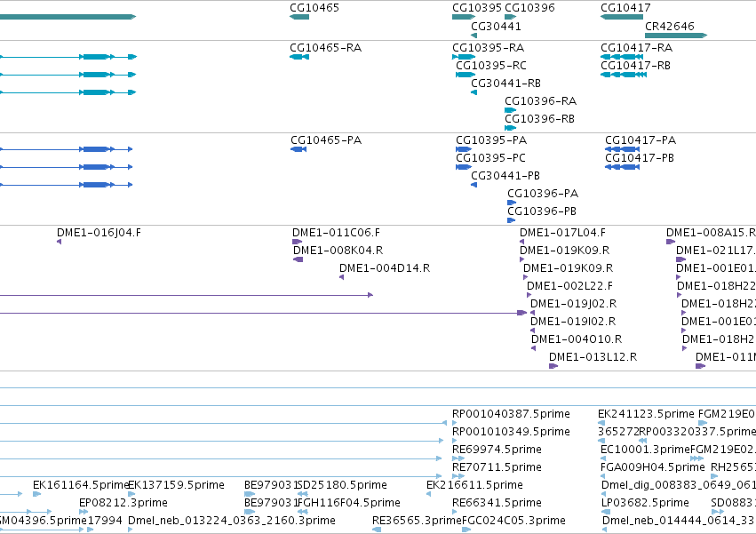Click the EK137159.5prime EST label
Image resolution: width=756 pixels, height=534 pixels.
click(x=177, y=485)
